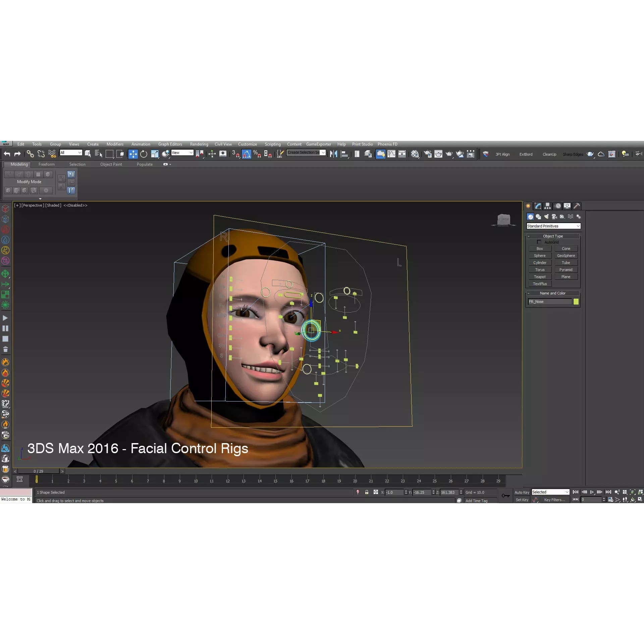Screen dimensions: 644x644
Task: Click the GeoSphere primitive button
Action: [566, 256]
